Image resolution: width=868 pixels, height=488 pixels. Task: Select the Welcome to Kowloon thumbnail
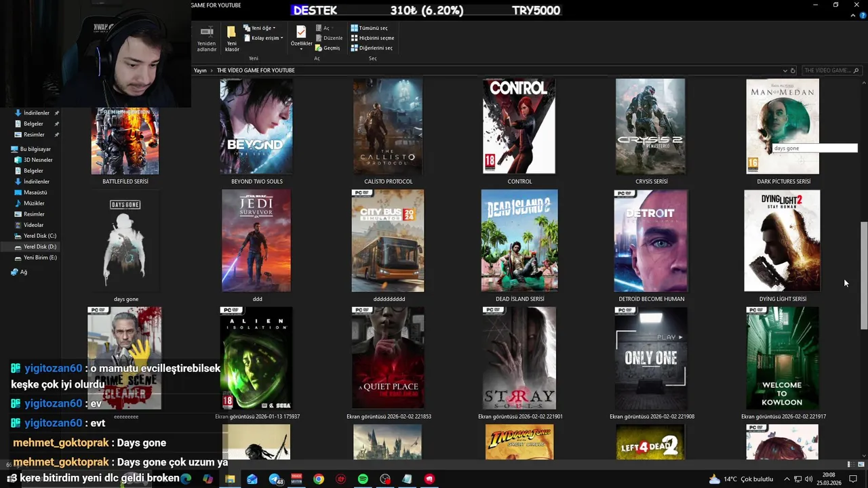pyautogui.click(x=782, y=358)
